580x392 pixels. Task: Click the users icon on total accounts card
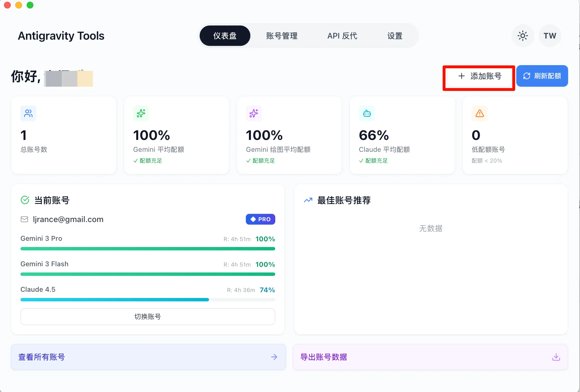click(28, 113)
